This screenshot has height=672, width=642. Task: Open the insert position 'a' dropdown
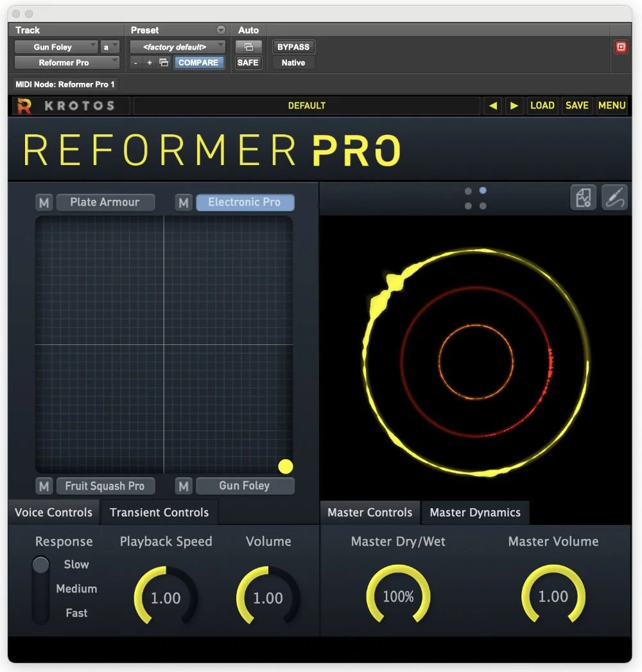coord(109,47)
